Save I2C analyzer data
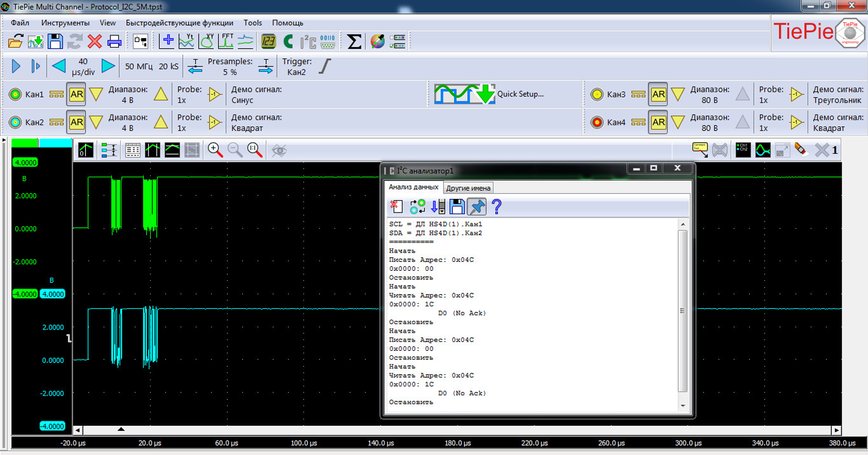The width and height of the screenshot is (868, 455). click(457, 206)
